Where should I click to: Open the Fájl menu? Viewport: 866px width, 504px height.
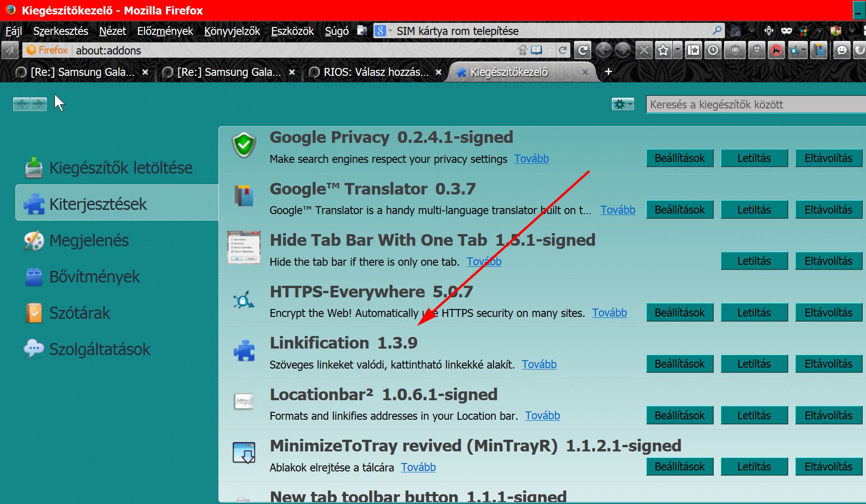(x=14, y=31)
